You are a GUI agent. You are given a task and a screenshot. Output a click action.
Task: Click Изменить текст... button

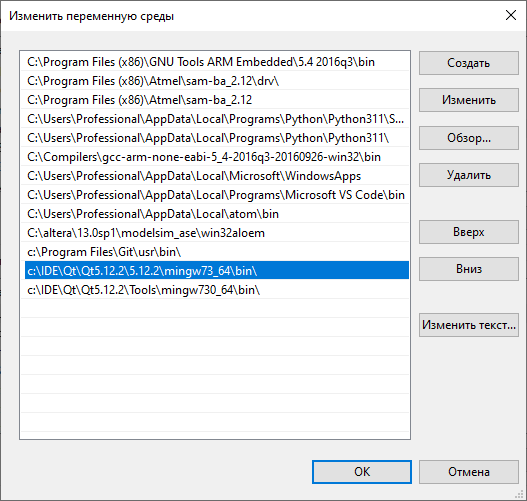[469, 325]
